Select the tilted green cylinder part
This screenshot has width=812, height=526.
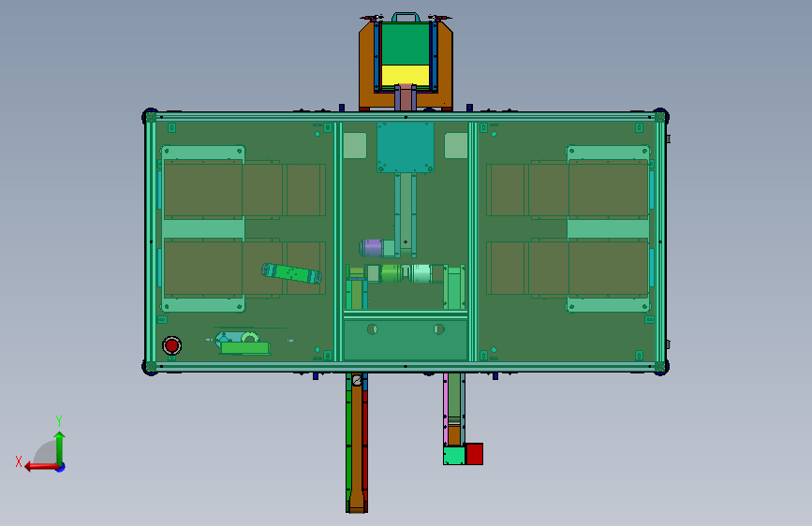coord(291,274)
